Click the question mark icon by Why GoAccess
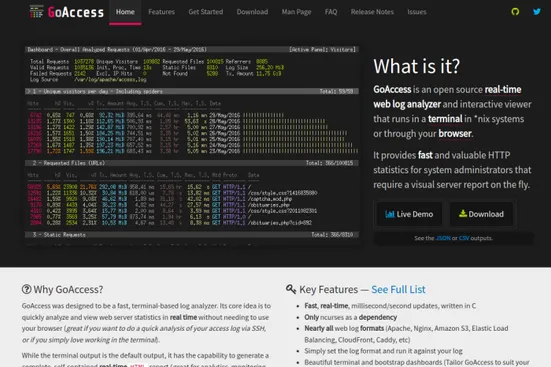The width and height of the screenshot is (551, 367). click(x=26, y=289)
